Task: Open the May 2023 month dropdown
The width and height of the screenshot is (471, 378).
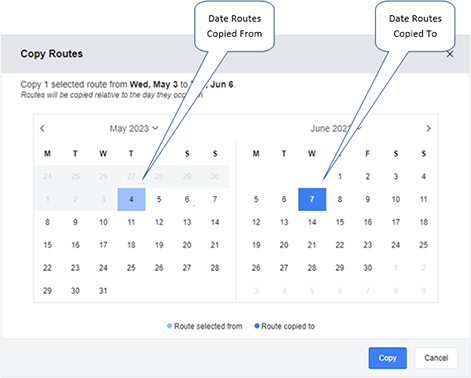Action: [134, 128]
